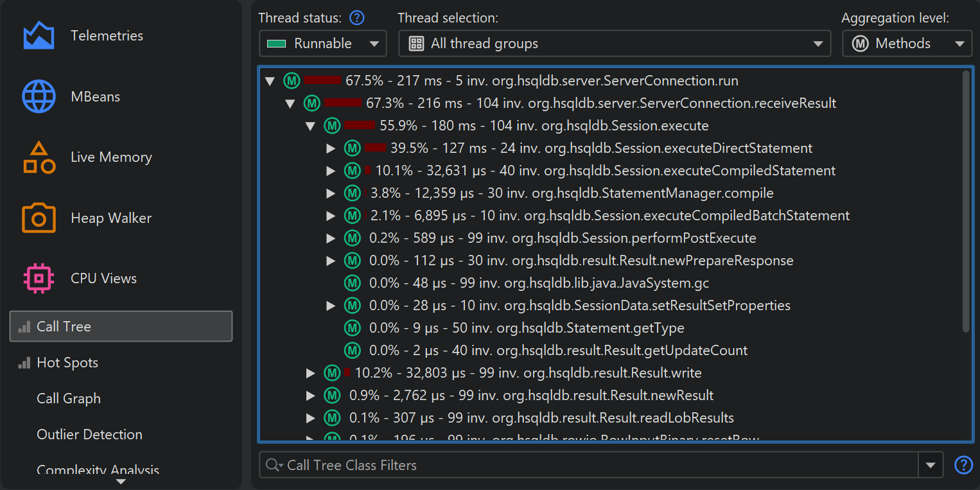Click the Heap Walker camera icon

pyautogui.click(x=39, y=218)
